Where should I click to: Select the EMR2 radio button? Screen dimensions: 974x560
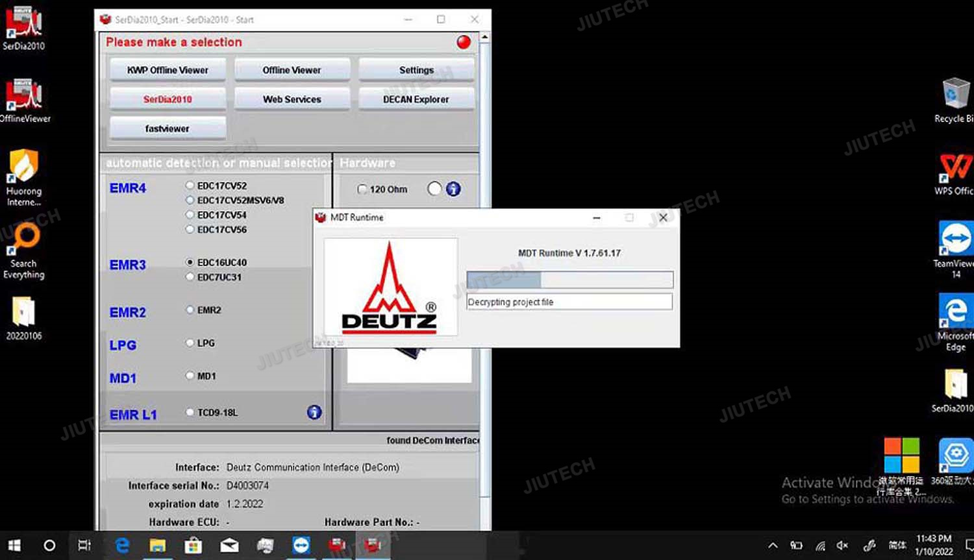[x=190, y=310]
